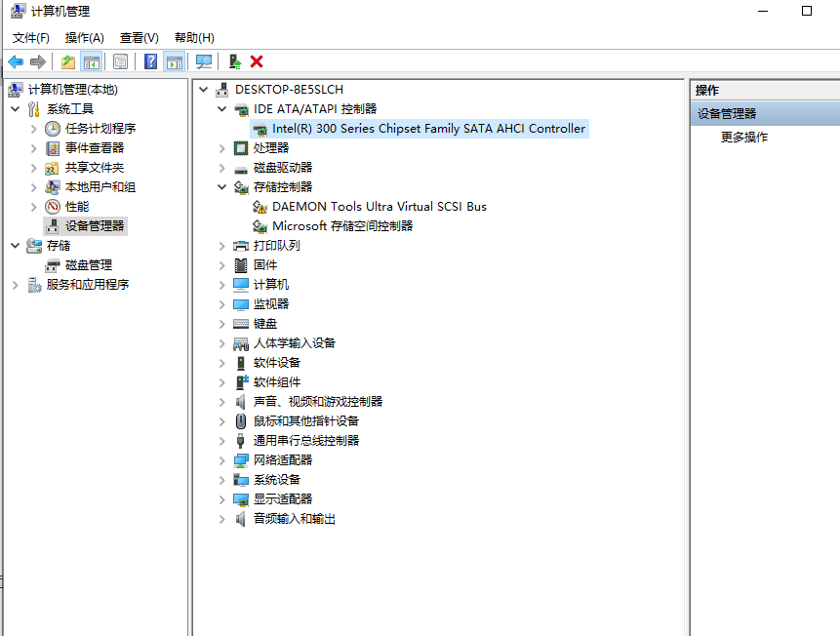Click the blue Help question-mark icon
Viewport: 840px width, 636px height.
150,61
